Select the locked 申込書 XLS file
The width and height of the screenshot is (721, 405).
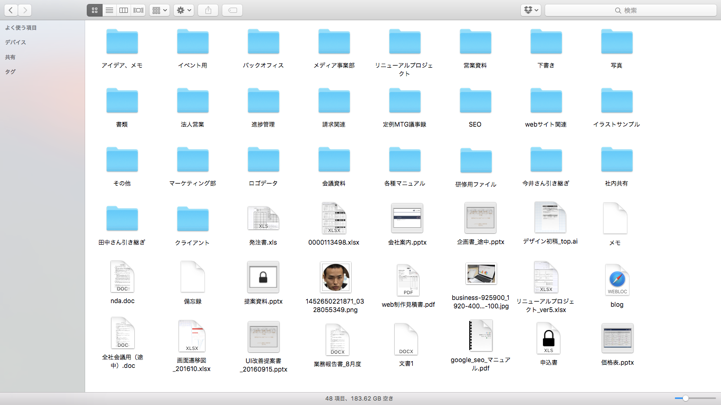pyautogui.click(x=547, y=339)
